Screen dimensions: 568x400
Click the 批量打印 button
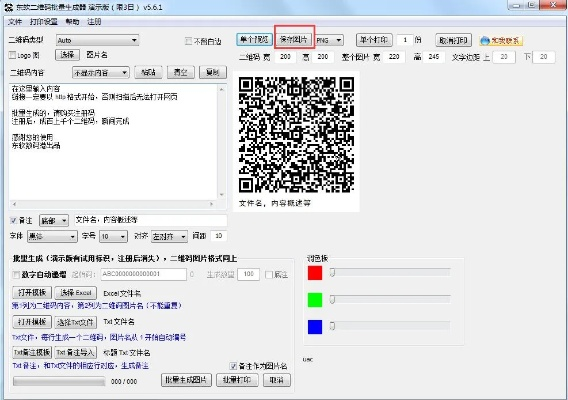coord(237,380)
